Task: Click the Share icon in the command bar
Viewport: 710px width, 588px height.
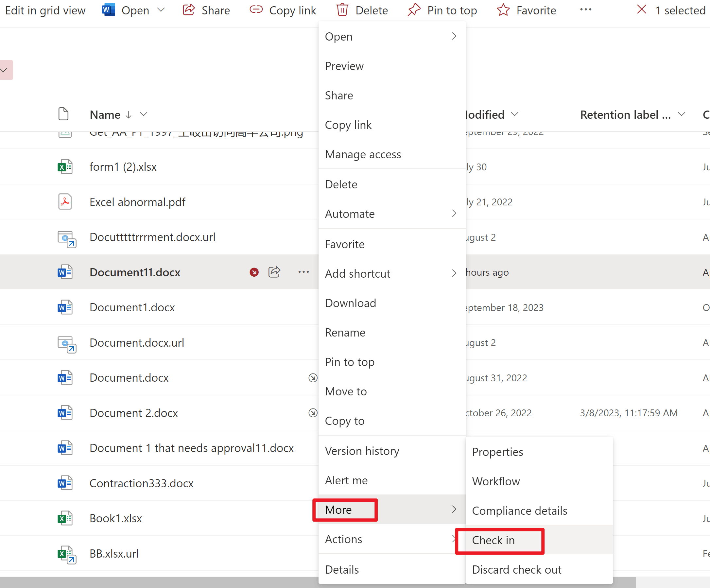Action: (x=189, y=10)
